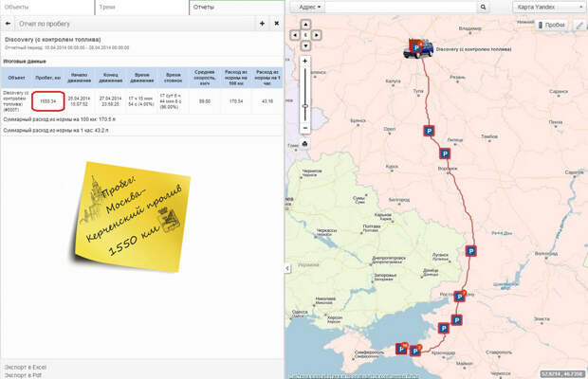The image size is (588, 379).
Task: Open the Карта Yandex map dropdown
Action: click(x=549, y=8)
